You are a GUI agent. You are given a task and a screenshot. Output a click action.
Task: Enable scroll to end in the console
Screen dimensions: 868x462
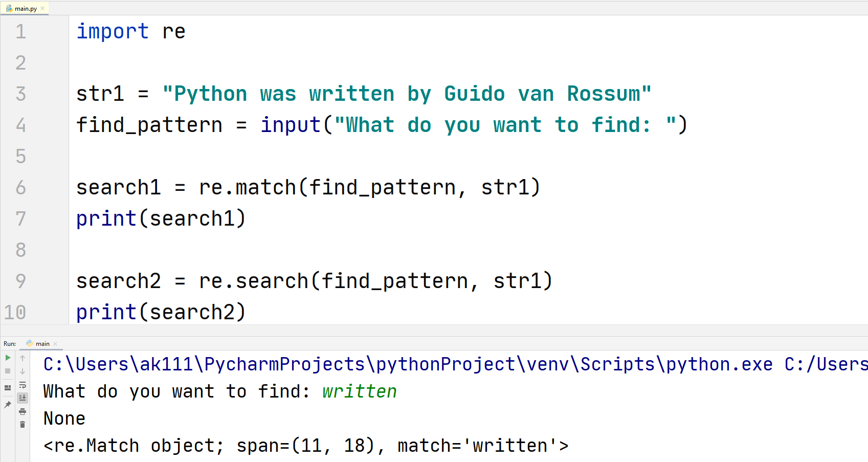[23, 398]
